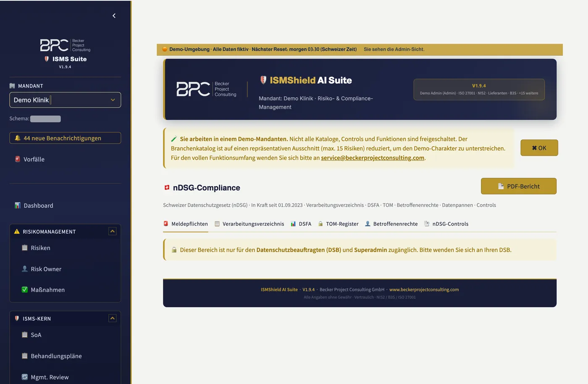Click the lock icon on TOM-Register tab
Screen dimensions: 588x384
[320, 224]
